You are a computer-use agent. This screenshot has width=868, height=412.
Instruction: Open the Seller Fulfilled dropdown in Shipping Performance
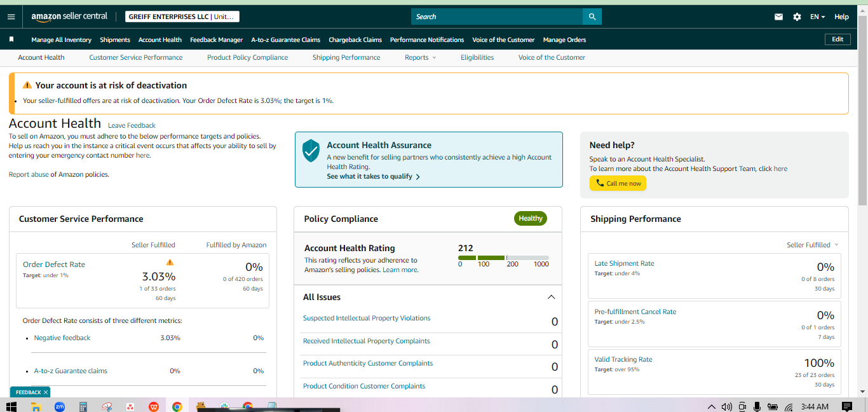(812, 245)
